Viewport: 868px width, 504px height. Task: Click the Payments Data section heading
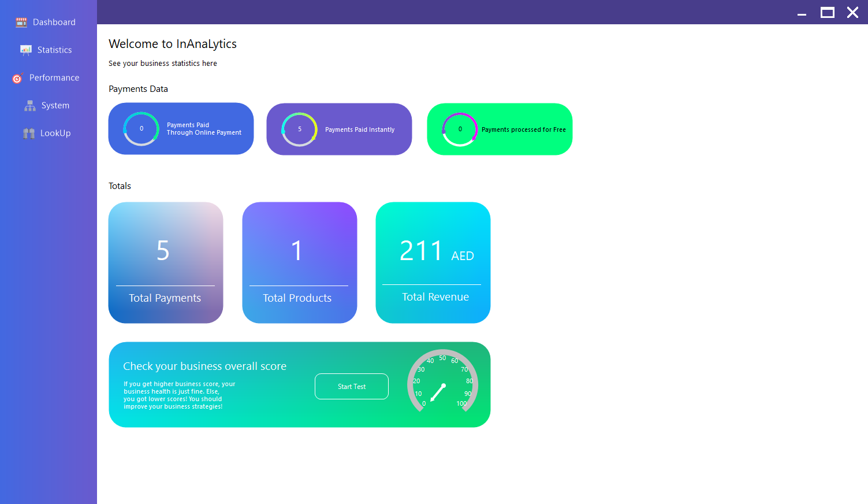(x=138, y=89)
